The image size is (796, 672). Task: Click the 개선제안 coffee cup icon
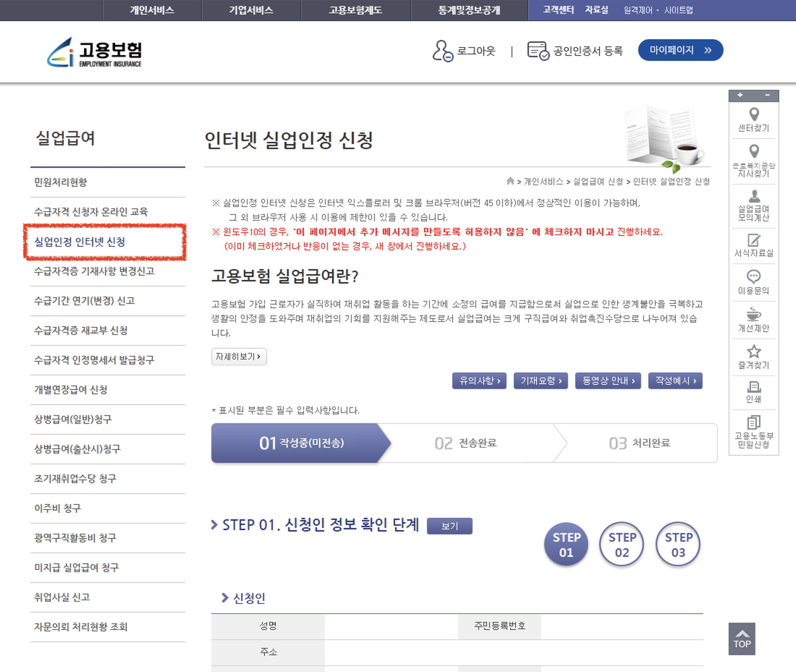click(754, 314)
